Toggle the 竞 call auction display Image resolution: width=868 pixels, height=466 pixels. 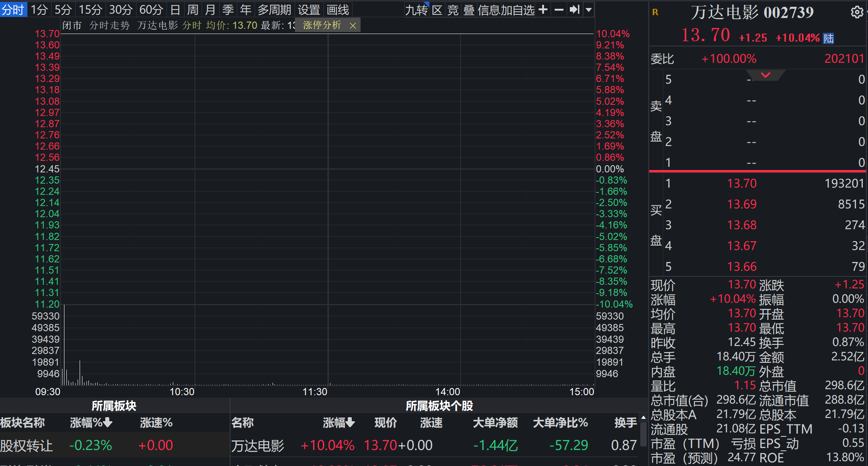453,10
